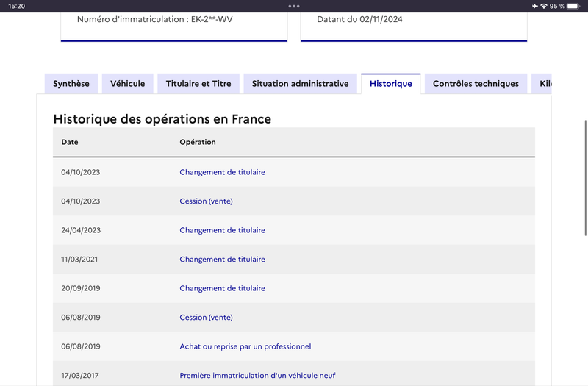Click Changement de titulaire dated 04/10/2023

pyautogui.click(x=223, y=172)
